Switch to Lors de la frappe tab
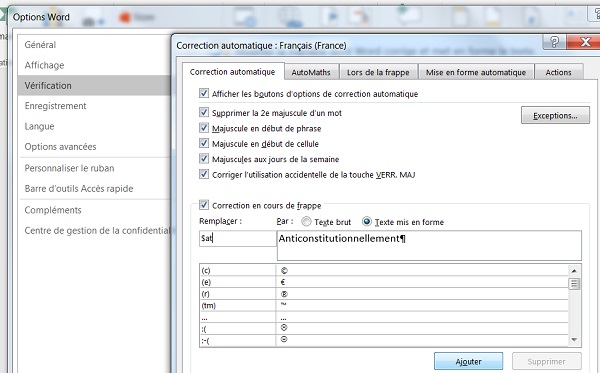 point(378,72)
